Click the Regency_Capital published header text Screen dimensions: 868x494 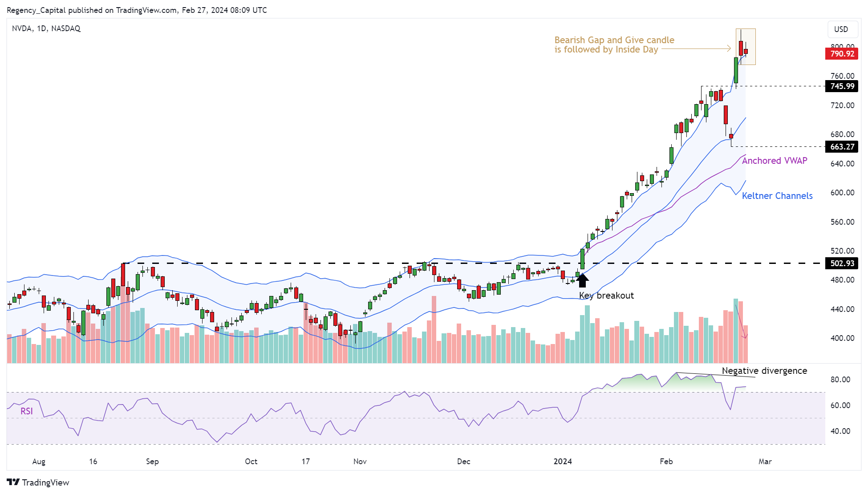(137, 10)
